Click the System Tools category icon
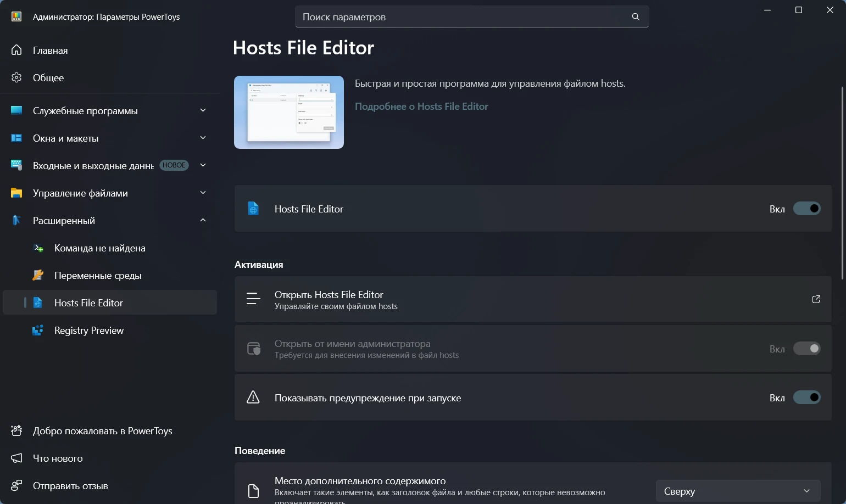This screenshot has width=846, height=504. point(16,110)
